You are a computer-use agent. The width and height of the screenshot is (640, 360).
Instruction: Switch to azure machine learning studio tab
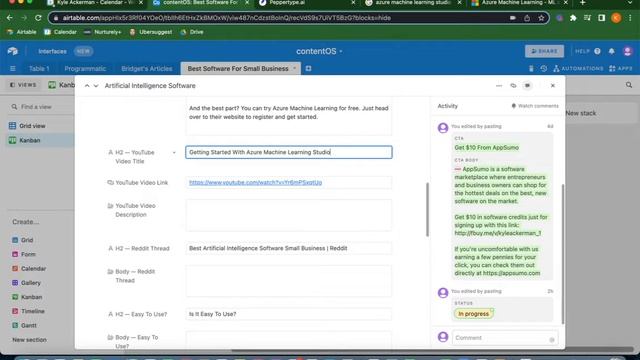(x=412, y=3)
